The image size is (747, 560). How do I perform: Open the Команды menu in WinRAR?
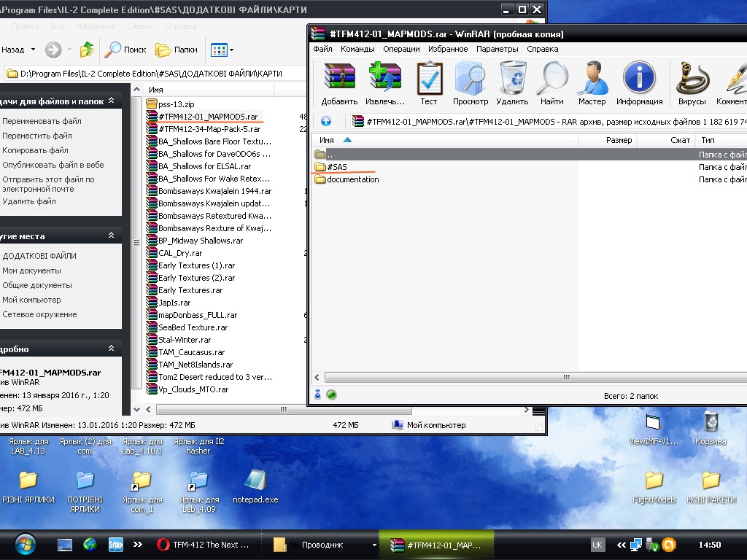pos(357,49)
